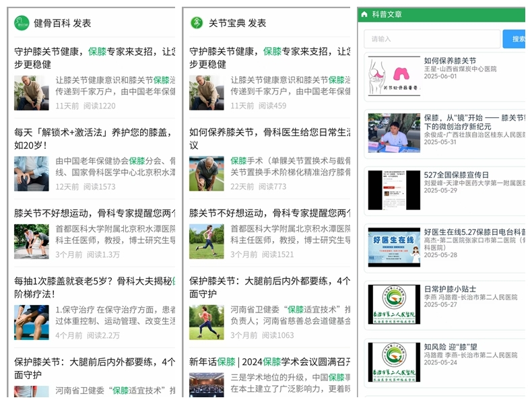This screenshot has width=532, height=404.
Task: Click the 关节宝典 green avatar icon
Action: pyautogui.click(x=197, y=23)
